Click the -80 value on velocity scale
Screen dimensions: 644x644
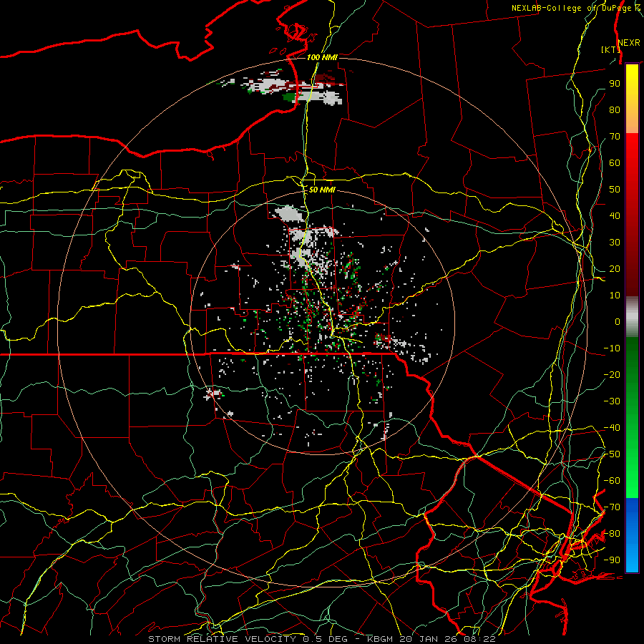[612, 534]
